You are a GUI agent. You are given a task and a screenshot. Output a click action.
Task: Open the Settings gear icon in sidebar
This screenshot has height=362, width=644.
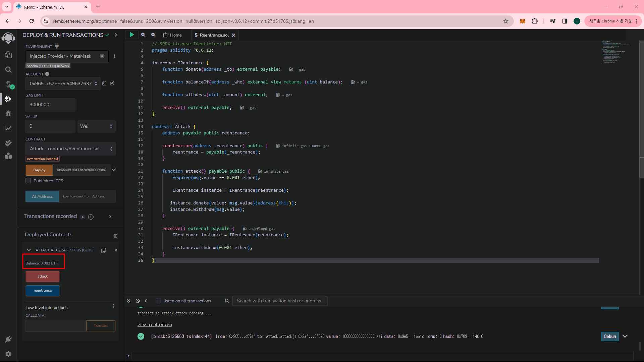tap(8, 354)
